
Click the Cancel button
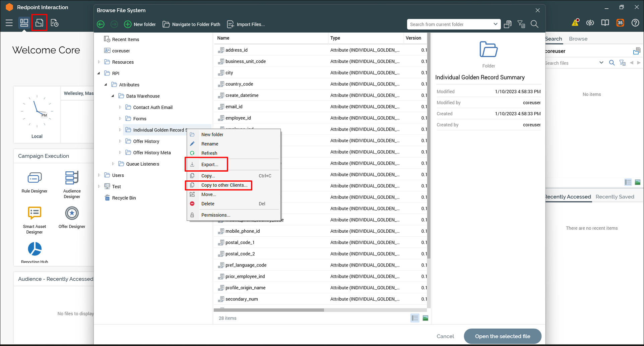(x=445, y=336)
